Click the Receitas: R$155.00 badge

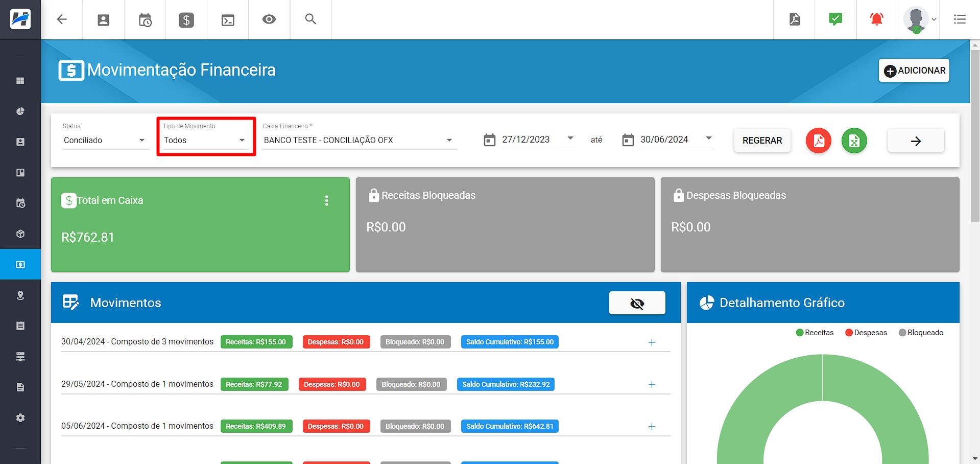tap(256, 342)
